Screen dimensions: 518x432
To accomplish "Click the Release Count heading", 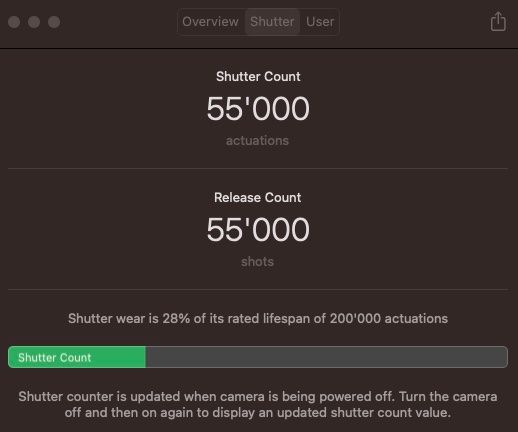I will 258,197.
